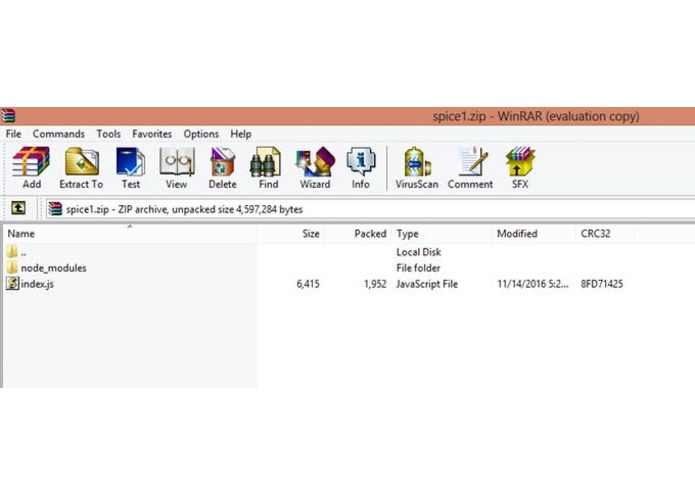695x494 pixels.
Task: Click the WinRAR title bar app icon
Action: tap(8, 116)
